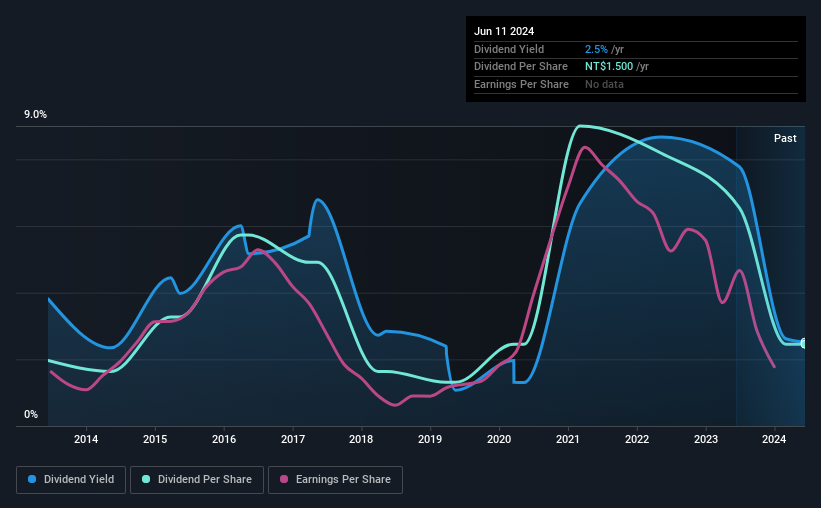Viewport: 821px width, 508px height.
Task: Click the 9.0% y-axis label
Action: click(x=35, y=115)
